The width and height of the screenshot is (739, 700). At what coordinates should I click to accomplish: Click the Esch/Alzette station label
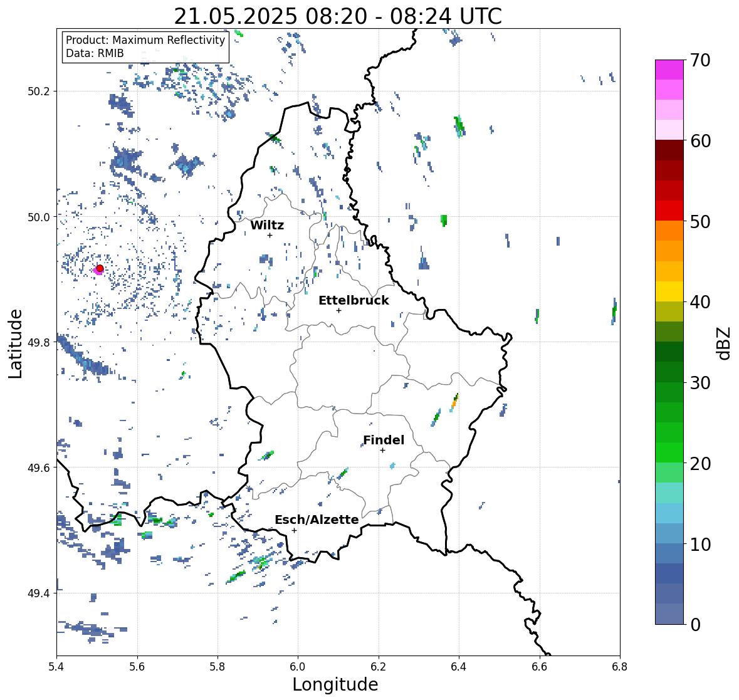(x=317, y=520)
